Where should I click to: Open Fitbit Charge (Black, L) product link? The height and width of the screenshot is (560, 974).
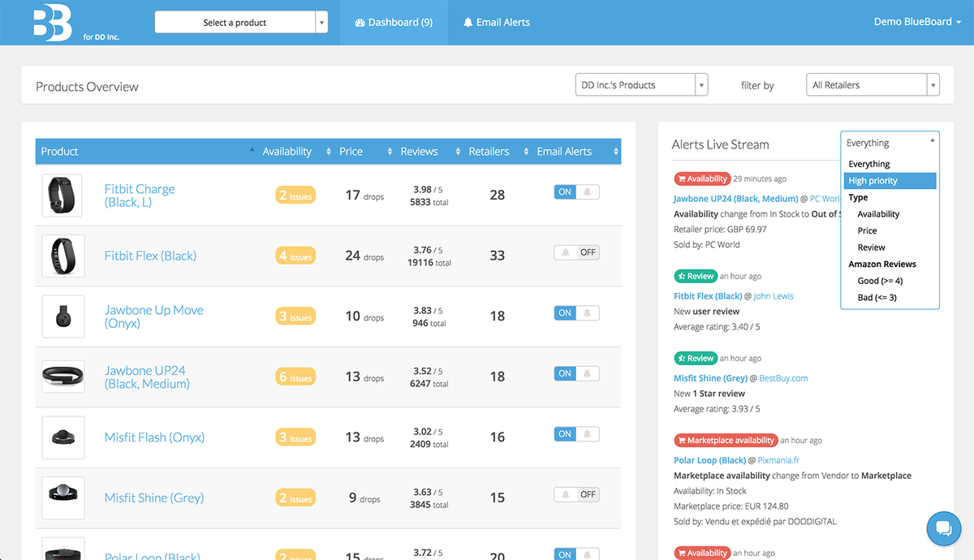[x=140, y=196]
